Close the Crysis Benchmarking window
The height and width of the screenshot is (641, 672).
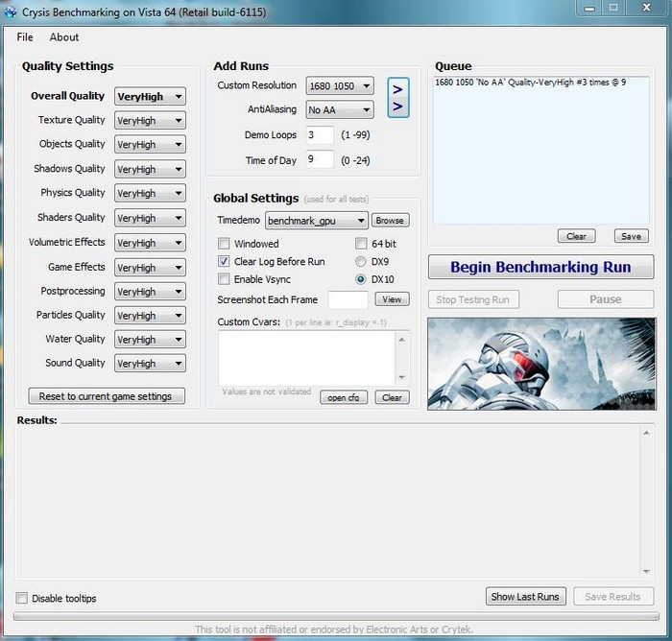646,8
